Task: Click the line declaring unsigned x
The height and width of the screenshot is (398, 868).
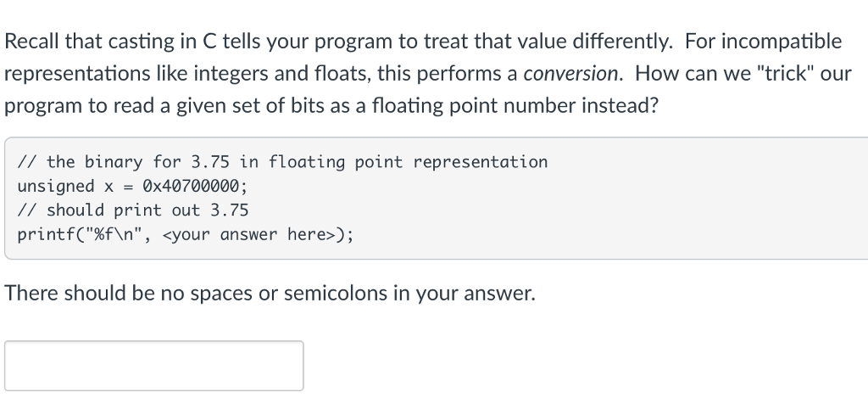Action: tap(132, 186)
